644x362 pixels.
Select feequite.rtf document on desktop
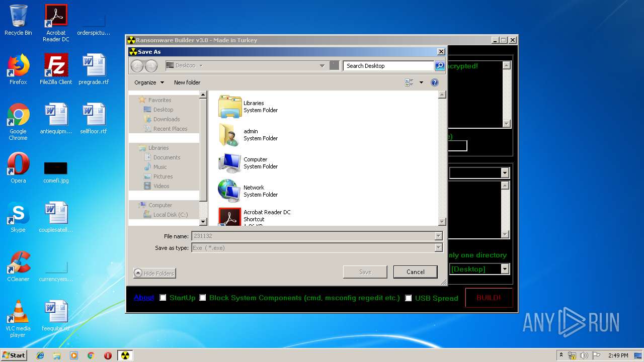click(x=56, y=316)
